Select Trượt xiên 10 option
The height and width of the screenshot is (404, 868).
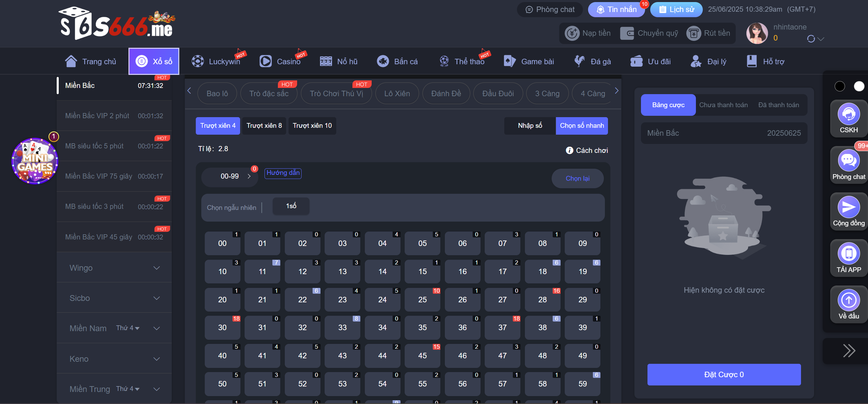coord(312,126)
